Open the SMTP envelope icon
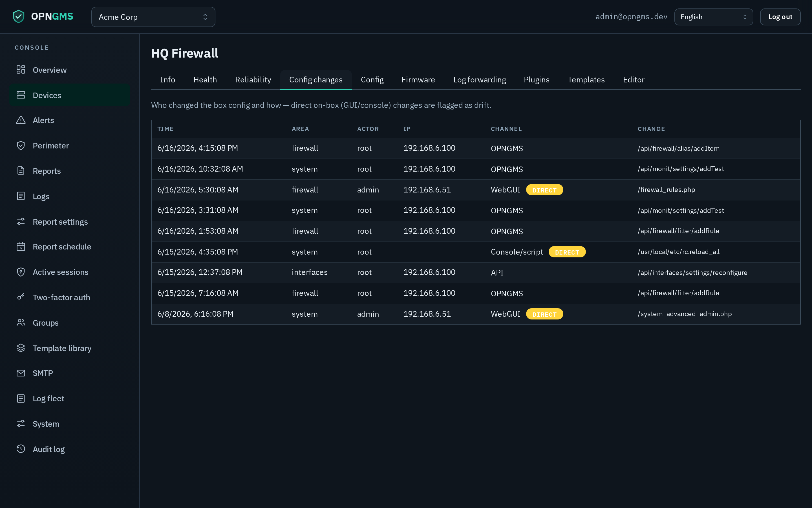Image resolution: width=812 pixels, height=508 pixels. coord(21,373)
